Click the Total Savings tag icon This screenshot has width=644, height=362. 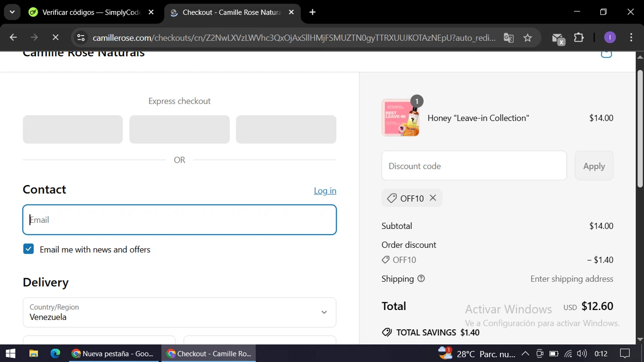[387, 332]
